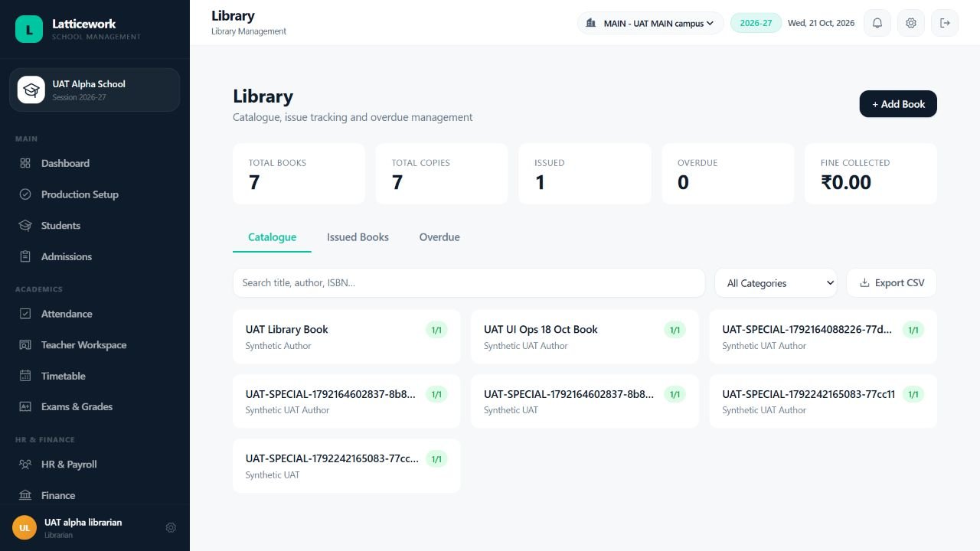Click the Timetable calendar icon
The height and width of the screenshot is (551, 980).
[25, 376]
